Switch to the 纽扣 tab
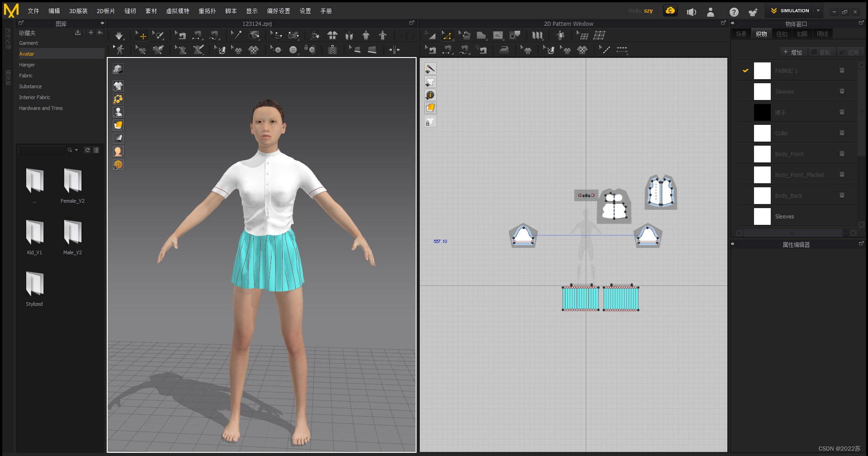The width and height of the screenshot is (868, 456). tap(782, 34)
